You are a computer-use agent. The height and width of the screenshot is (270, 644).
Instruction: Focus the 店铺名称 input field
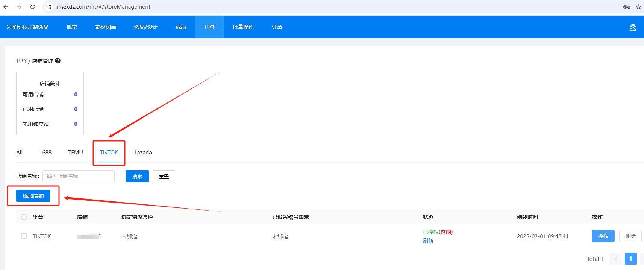pos(78,176)
